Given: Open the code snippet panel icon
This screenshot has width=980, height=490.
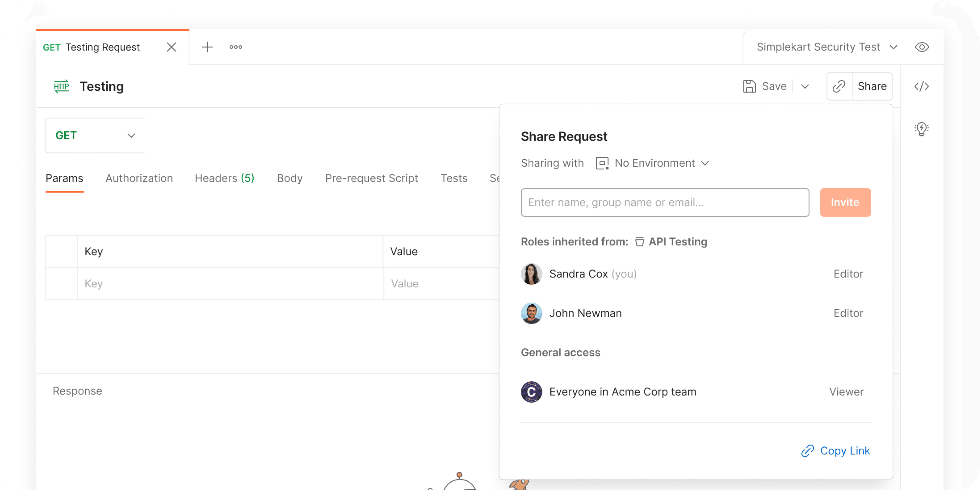Looking at the screenshot, I should (921, 86).
